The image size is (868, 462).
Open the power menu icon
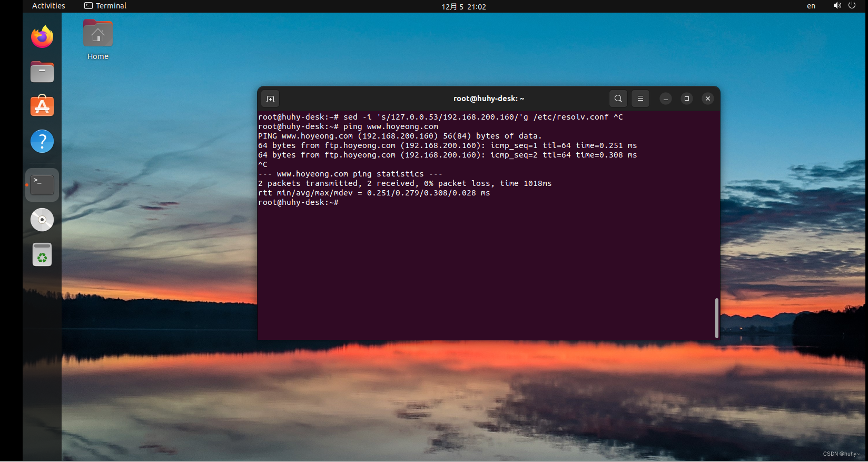[x=852, y=6]
